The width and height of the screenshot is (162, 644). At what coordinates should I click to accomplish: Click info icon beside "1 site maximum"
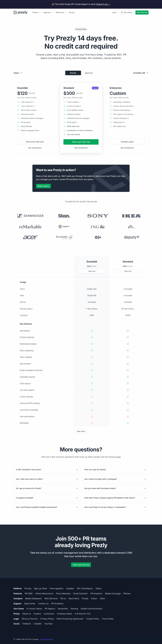click(33, 102)
